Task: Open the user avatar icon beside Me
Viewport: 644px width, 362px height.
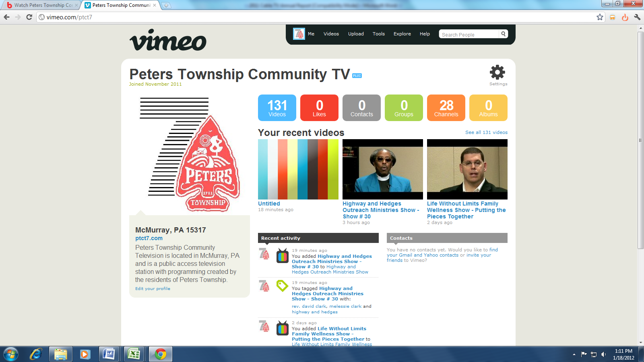Action: click(x=299, y=34)
